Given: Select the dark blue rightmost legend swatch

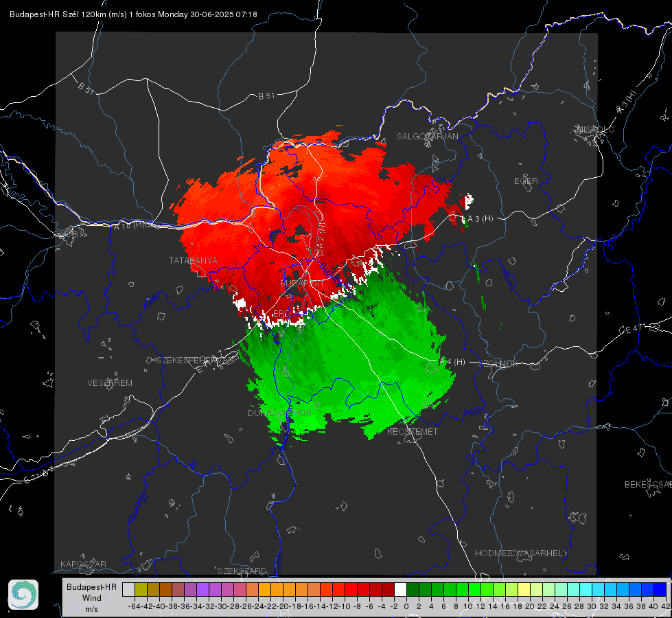Looking at the screenshot, I should 660,589.
